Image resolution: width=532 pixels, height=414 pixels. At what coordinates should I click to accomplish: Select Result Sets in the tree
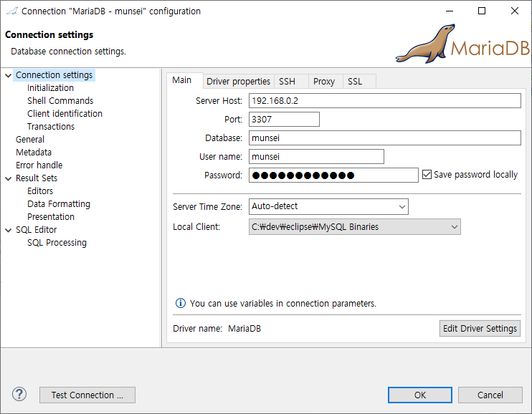coord(37,178)
